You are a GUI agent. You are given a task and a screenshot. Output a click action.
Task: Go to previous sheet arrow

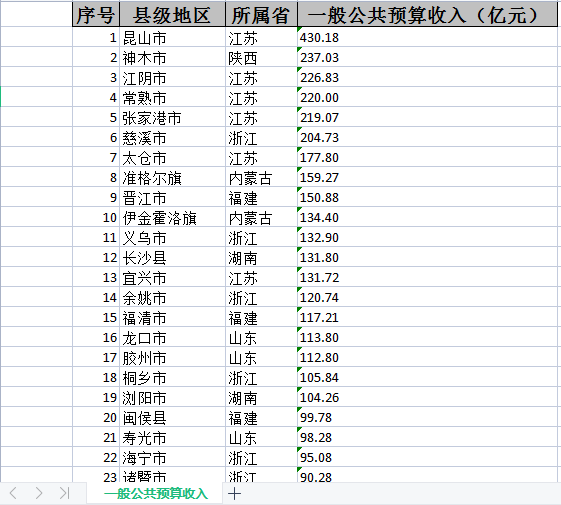pyautogui.click(x=13, y=493)
